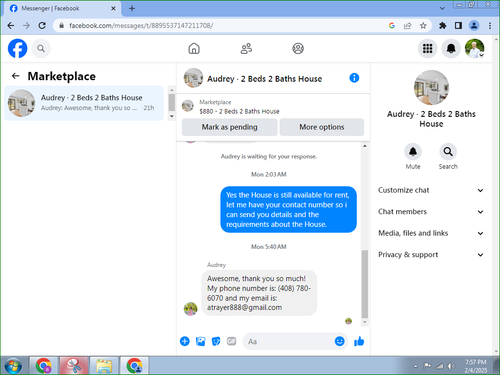Click Audrey's avatar beside her message
This screenshot has height=375, width=500.
(x=190, y=309)
